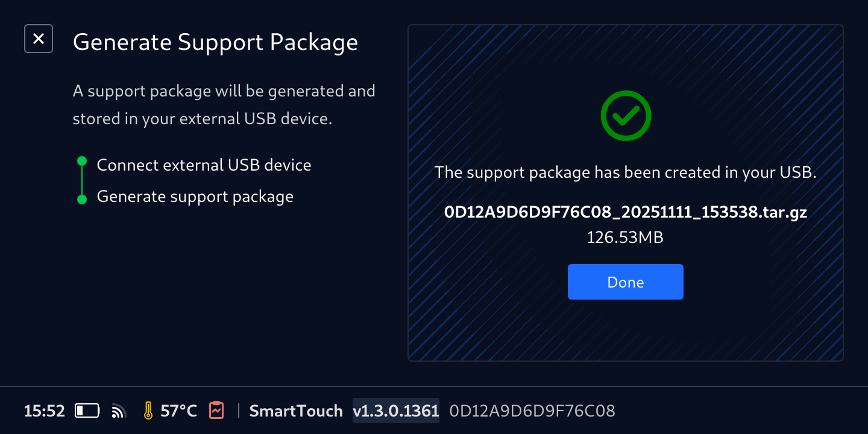Image resolution: width=868 pixels, height=434 pixels.
Task: Click the green success checkmark icon
Action: point(626,116)
